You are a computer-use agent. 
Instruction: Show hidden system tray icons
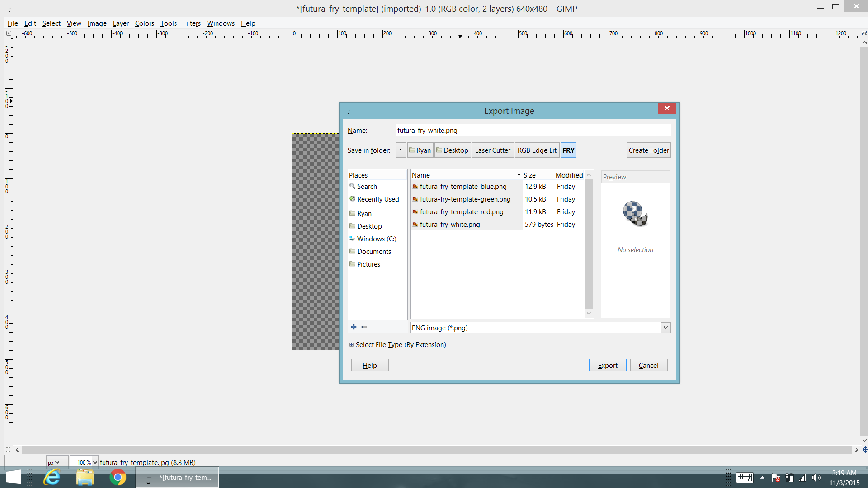click(762, 478)
